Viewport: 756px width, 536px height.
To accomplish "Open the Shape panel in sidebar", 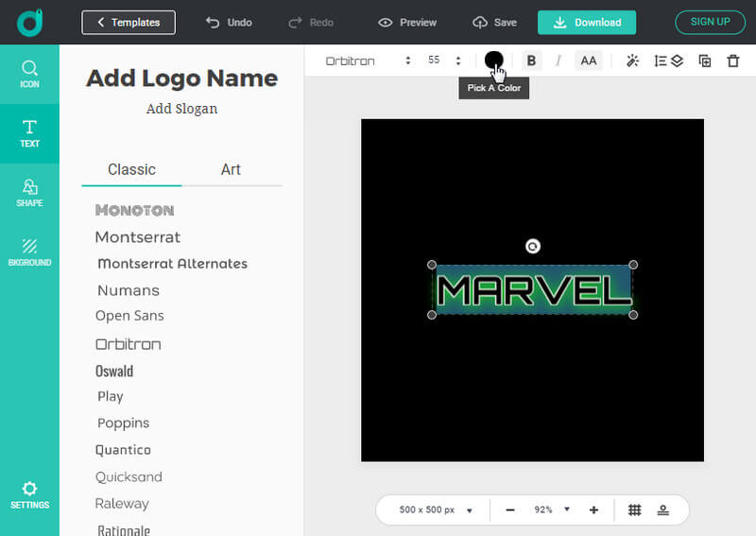I will click(x=29, y=193).
